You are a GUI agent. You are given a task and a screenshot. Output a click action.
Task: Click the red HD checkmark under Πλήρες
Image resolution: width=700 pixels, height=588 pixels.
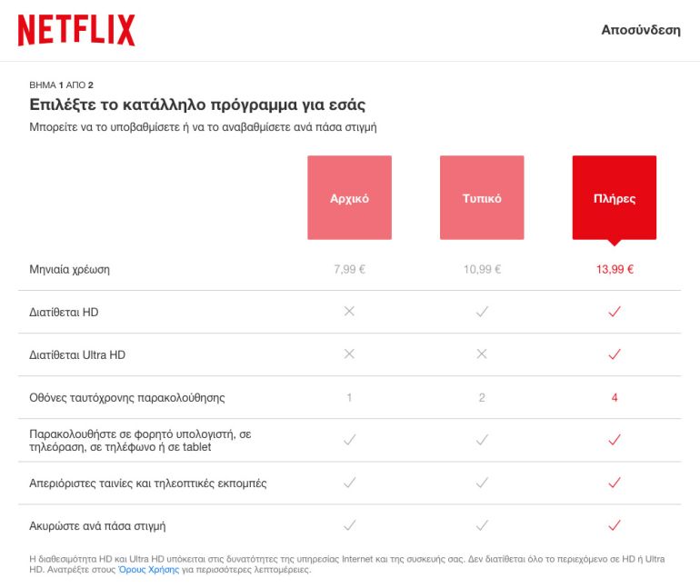point(615,312)
